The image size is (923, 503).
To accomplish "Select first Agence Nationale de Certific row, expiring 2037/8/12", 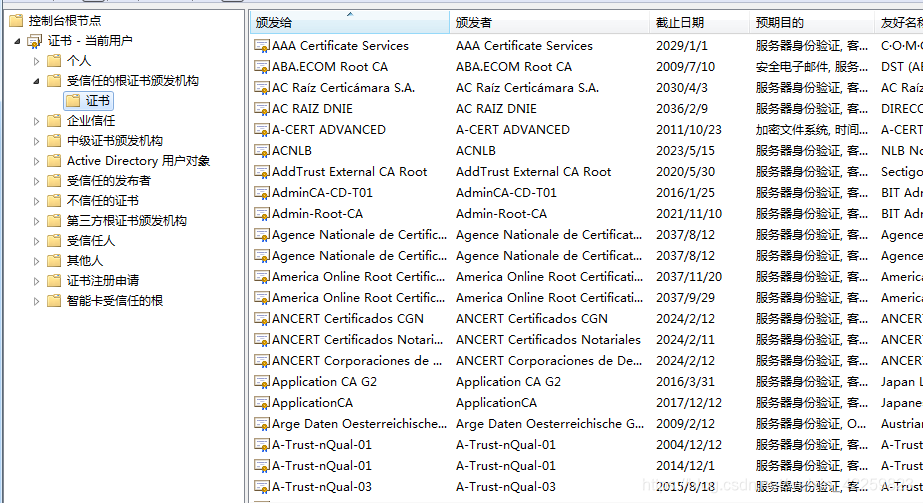I will coord(586,235).
